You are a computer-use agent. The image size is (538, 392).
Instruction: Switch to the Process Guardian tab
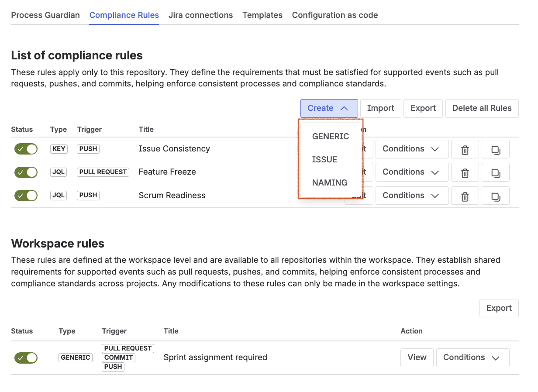45,15
